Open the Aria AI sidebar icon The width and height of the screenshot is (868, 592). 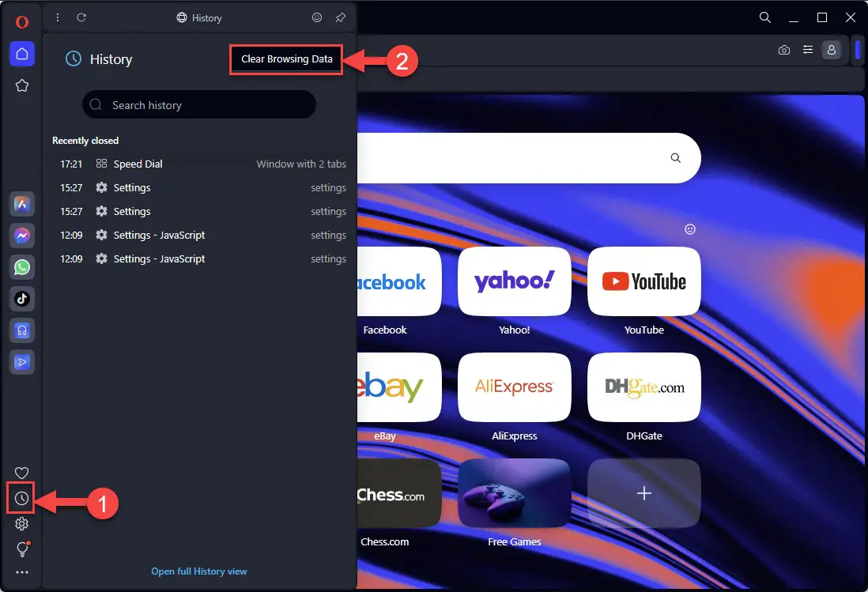coord(21,203)
